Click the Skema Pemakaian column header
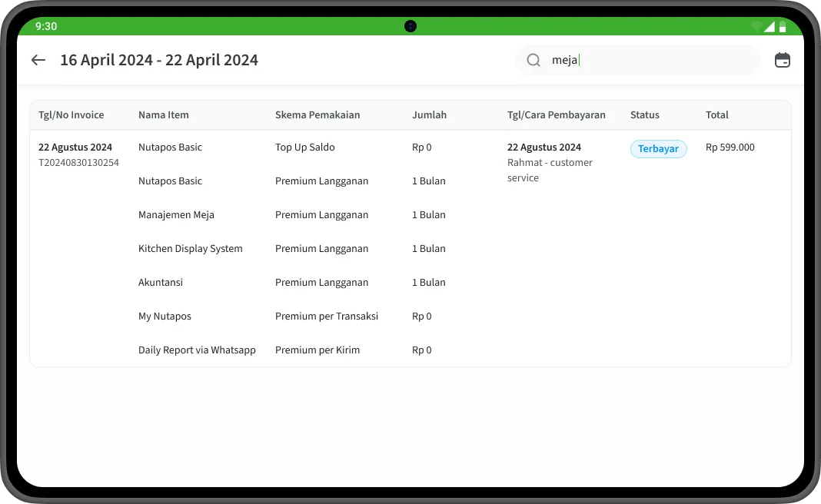This screenshot has width=821, height=504. point(317,115)
